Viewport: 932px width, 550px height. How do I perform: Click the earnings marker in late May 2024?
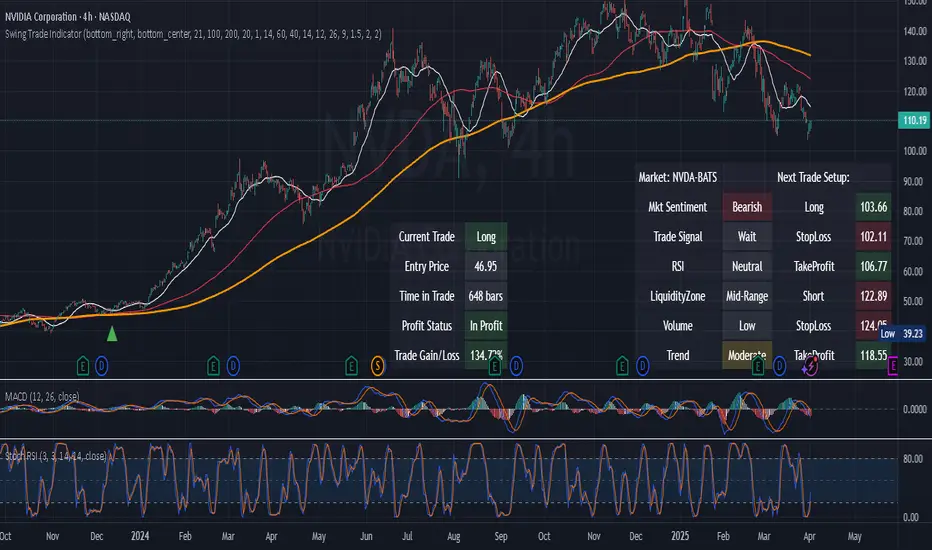[x=351, y=366]
